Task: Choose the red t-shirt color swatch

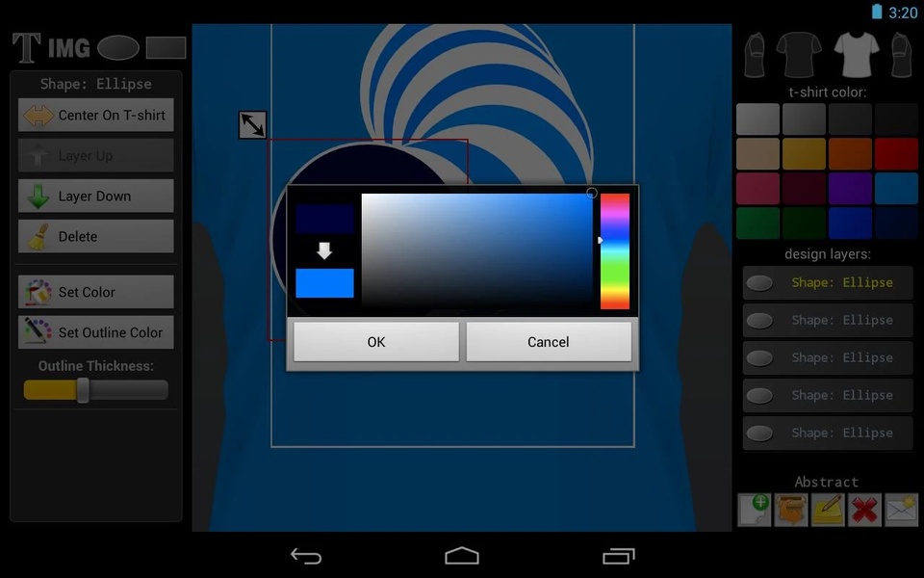Action: (x=896, y=153)
